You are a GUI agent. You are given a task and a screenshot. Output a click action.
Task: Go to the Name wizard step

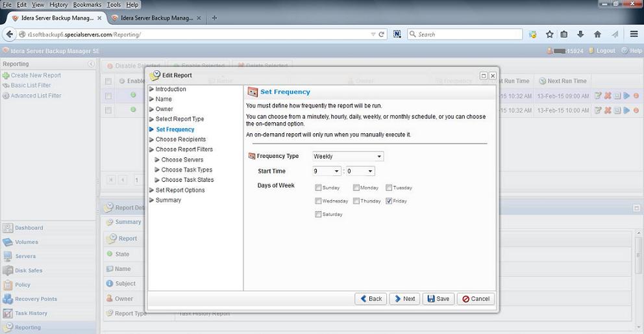[164, 99]
